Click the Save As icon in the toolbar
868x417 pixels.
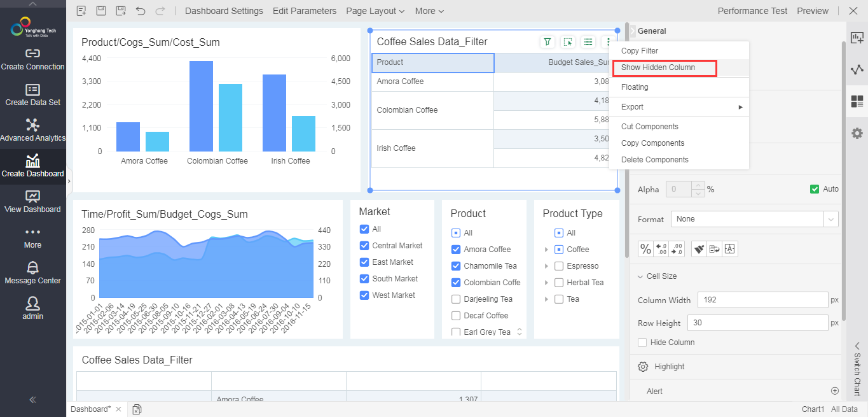point(121,11)
